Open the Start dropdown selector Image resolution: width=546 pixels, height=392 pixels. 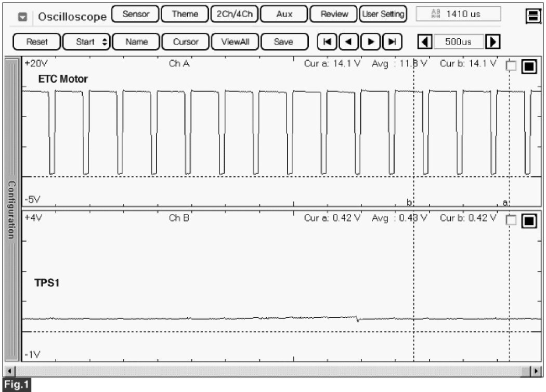[x=86, y=42]
